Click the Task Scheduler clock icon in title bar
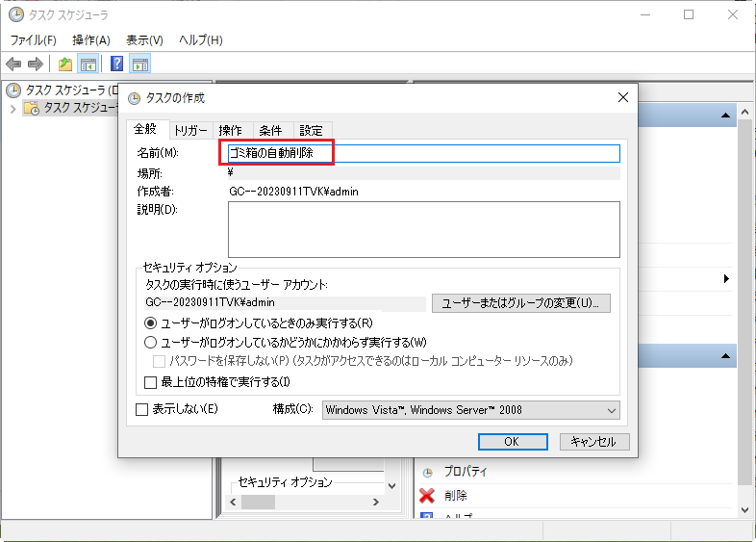Image resolution: width=756 pixels, height=542 pixels. (16, 14)
